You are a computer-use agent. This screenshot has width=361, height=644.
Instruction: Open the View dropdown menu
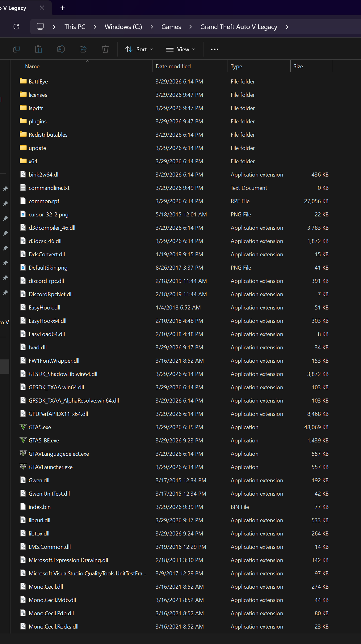tap(181, 49)
